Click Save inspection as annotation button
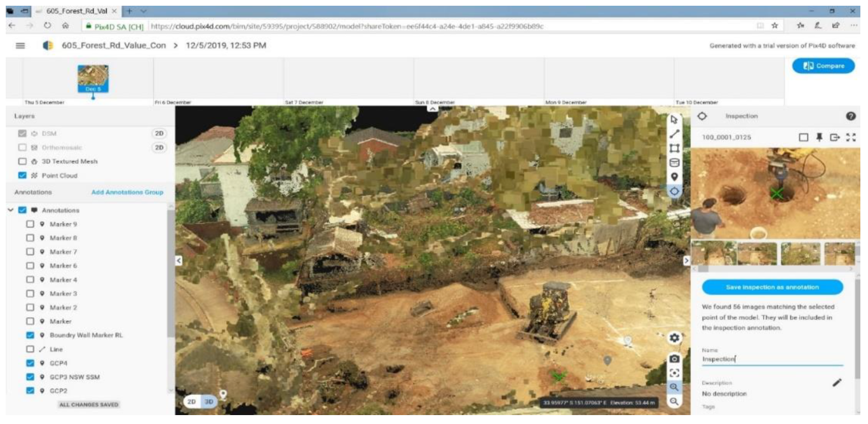Image resolution: width=868 pixels, height=424 pixels. point(772,287)
